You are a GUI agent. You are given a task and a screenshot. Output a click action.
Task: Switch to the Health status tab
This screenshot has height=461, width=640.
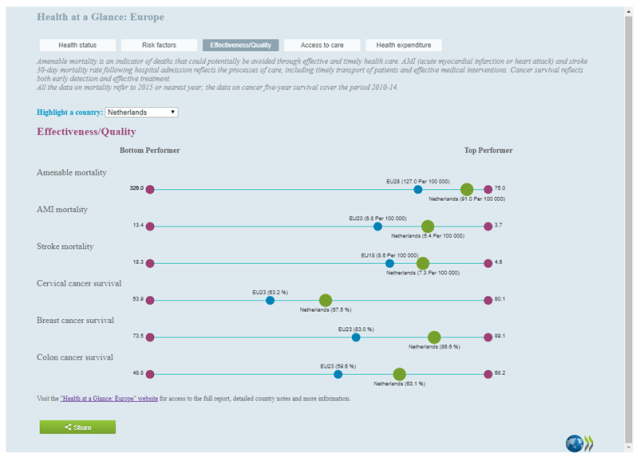pyautogui.click(x=78, y=45)
